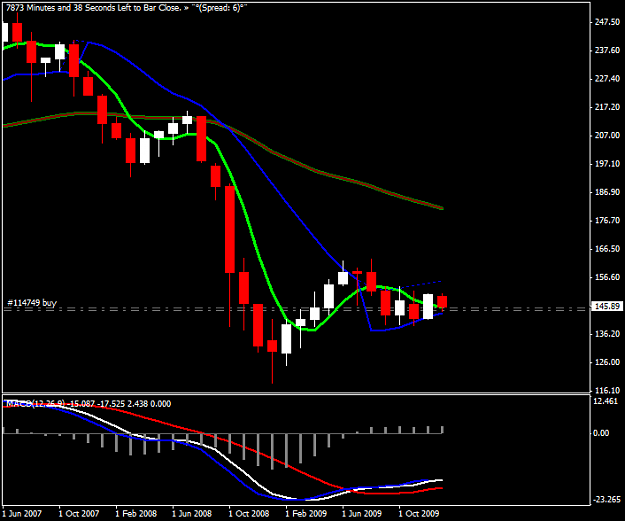Click the 12.461 MACD scale value
This screenshot has height=521, width=625.
[605, 401]
